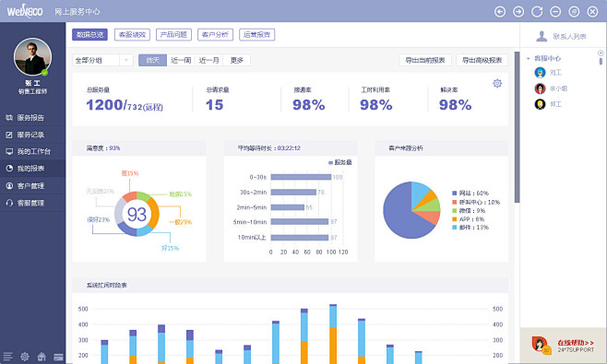Click the 网站 blue legend swatch
Viewport: 607px width, 364px height.
pos(455,193)
